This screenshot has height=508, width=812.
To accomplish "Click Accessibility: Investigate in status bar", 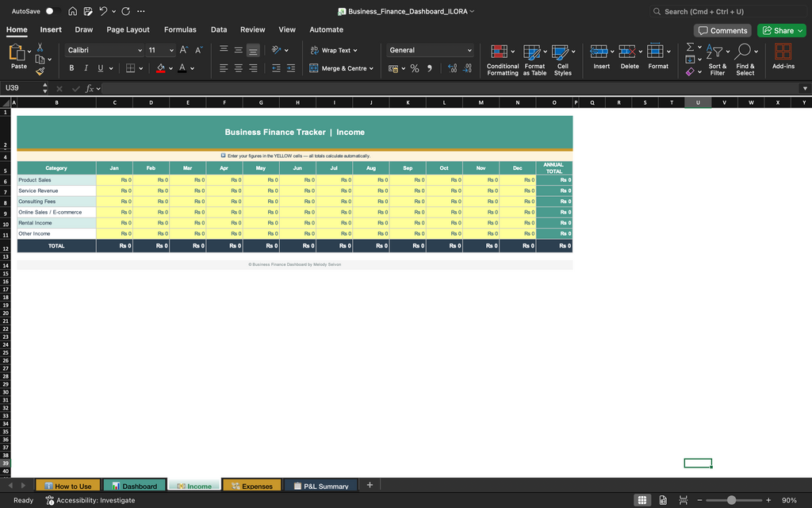I will click(x=90, y=500).
